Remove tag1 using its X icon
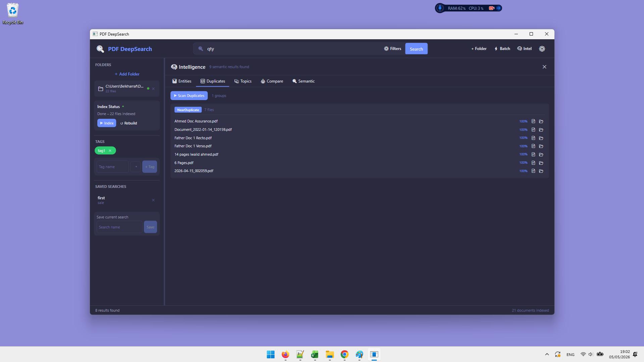The image size is (644, 362). coord(110,151)
